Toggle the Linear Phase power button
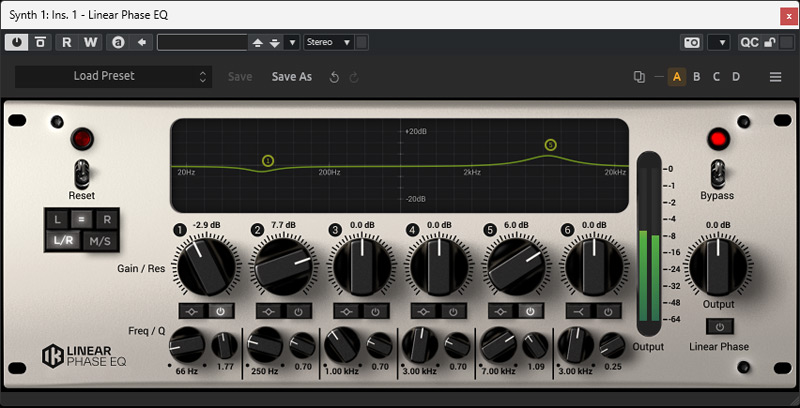The width and height of the screenshot is (800, 408). [719, 326]
